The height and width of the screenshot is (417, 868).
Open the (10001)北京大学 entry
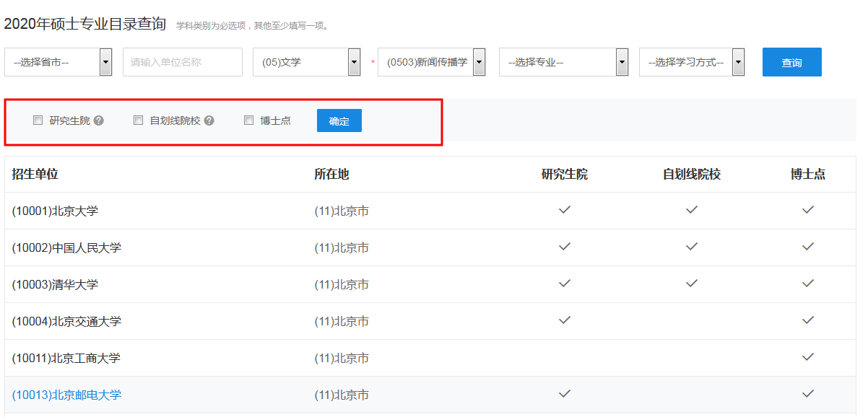coord(55,211)
